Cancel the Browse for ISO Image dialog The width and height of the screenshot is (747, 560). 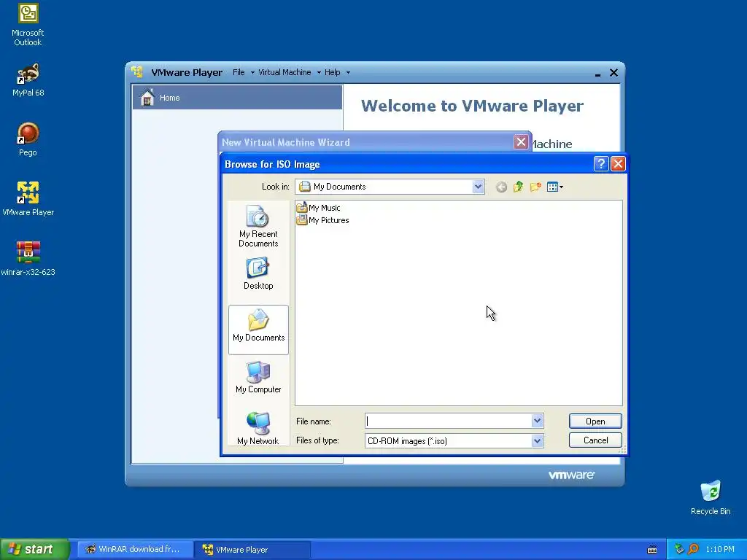tap(595, 440)
